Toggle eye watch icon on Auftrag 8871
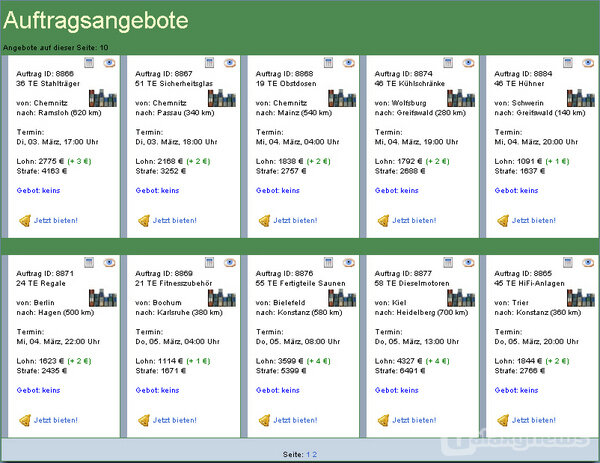This screenshot has width=600, height=463. (x=109, y=262)
